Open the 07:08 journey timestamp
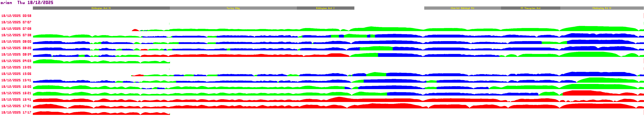Screen dimensions: 644x116 point(16,29)
